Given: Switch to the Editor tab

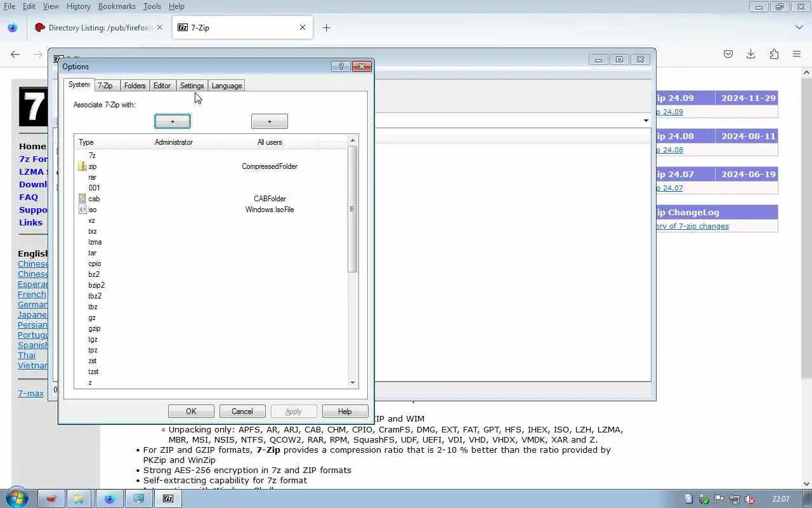Looking at the screenshot, I should pyautogui.click(x=162, y=86).
